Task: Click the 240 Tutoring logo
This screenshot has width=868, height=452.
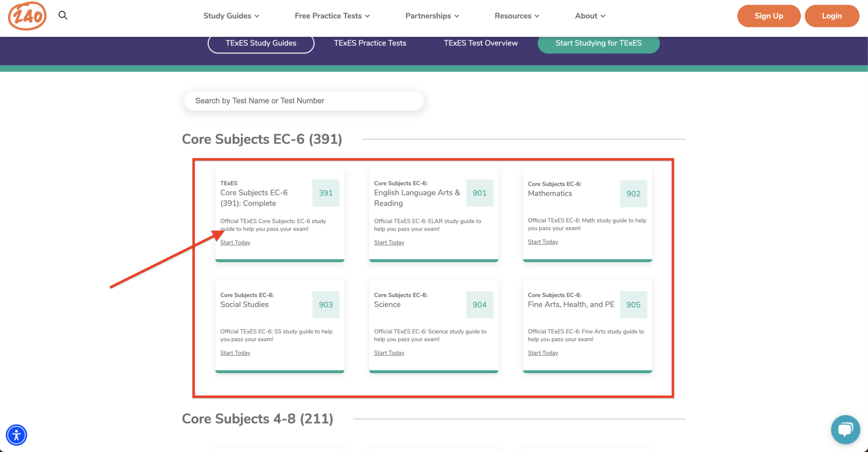Action: tap(27, 16)
